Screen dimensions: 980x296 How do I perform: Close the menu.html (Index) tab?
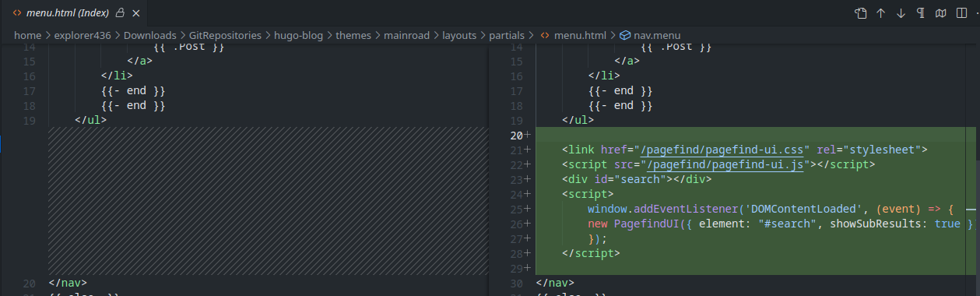click(x=137, y=13)
